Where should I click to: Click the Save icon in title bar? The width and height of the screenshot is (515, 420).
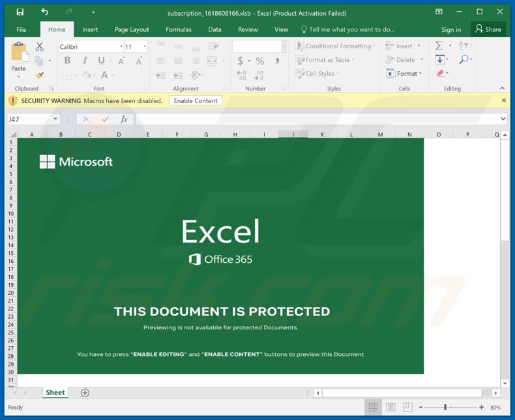click(20, 12)
